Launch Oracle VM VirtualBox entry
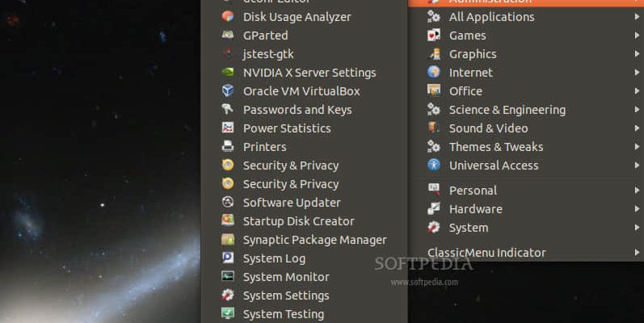 pyautogui.click(x=305, y=91)
